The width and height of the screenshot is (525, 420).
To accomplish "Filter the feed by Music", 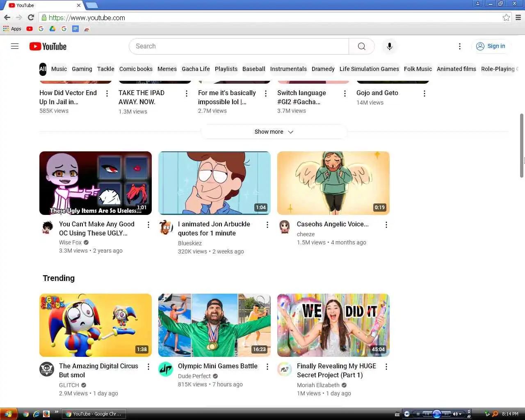I will pyautogui.click(x=59, y=69).
